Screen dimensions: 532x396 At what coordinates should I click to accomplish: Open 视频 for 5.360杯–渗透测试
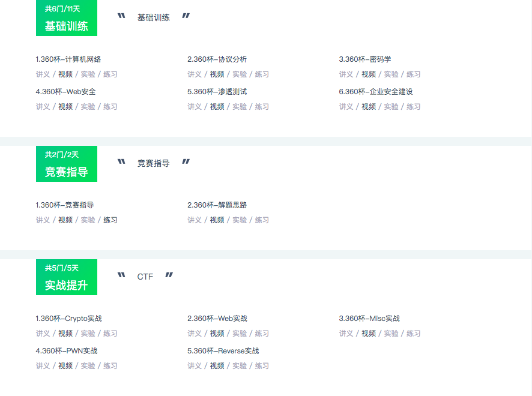(217, 107)
